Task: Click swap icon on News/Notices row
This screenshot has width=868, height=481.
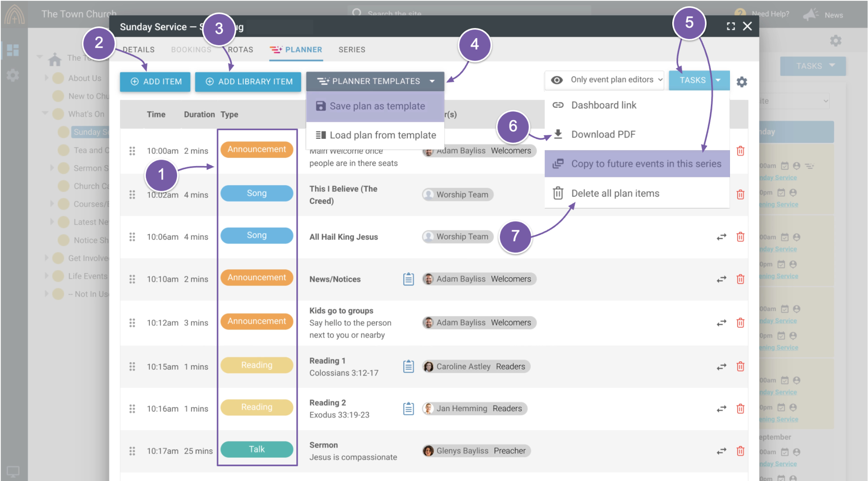Action: coord(721,279)
